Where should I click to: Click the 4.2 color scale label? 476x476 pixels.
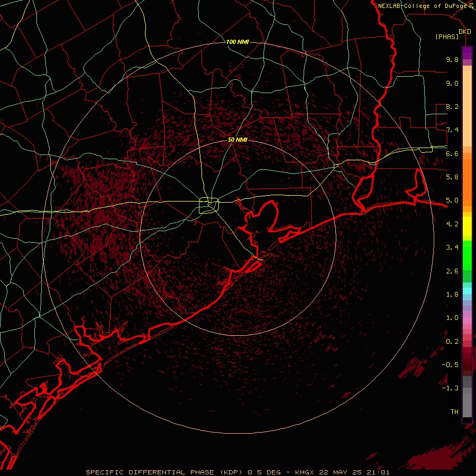click(x=452, y=224)
